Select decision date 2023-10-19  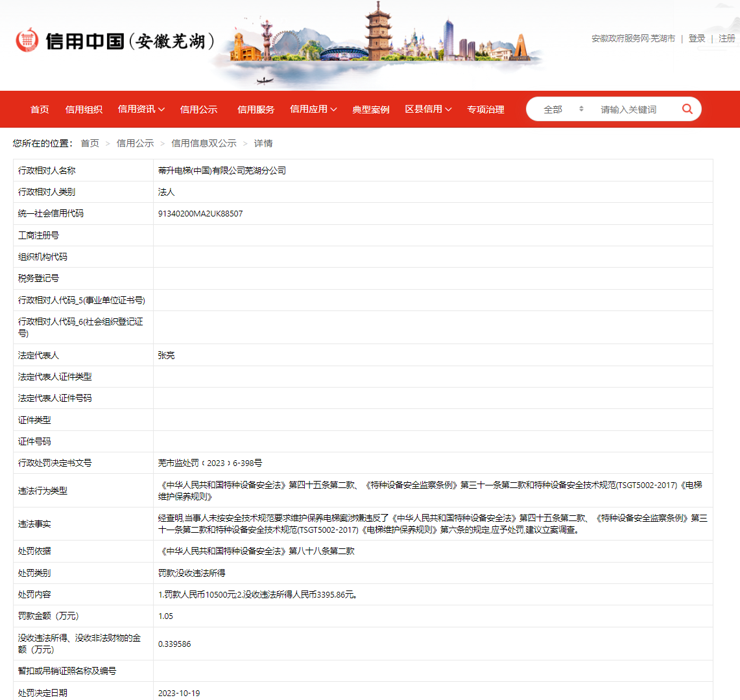[179, 693]
